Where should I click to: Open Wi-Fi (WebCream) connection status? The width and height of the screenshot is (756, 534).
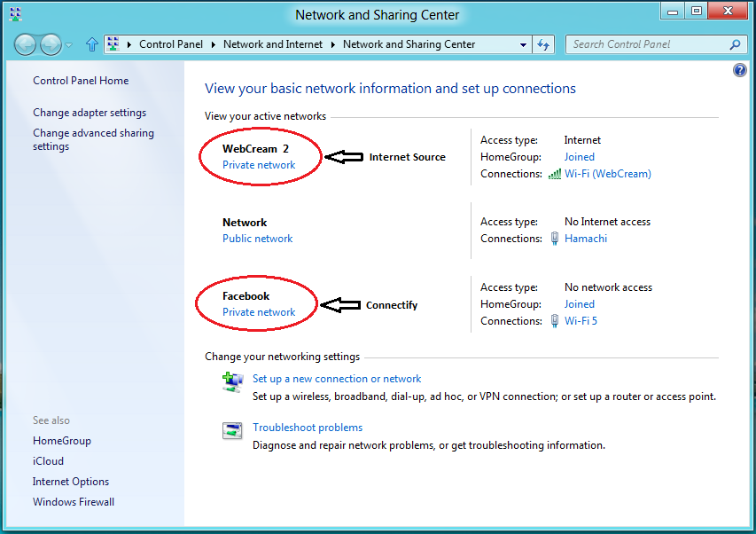607,174
